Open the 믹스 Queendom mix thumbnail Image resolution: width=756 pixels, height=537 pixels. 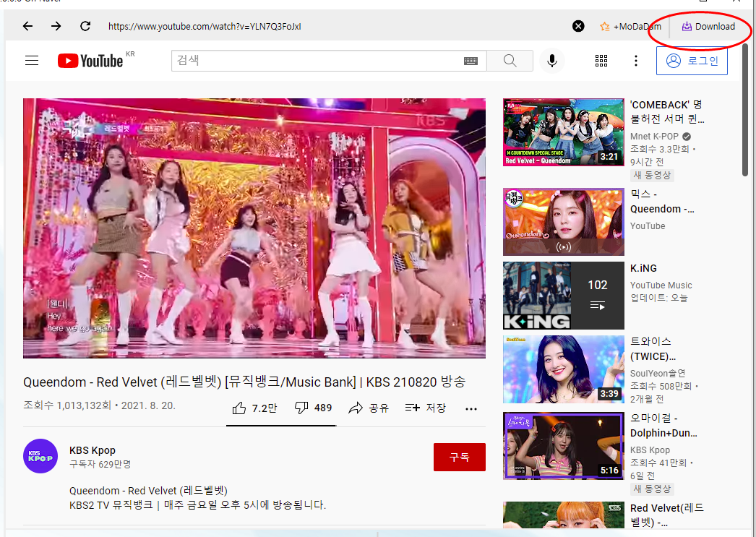click(564, 222)
